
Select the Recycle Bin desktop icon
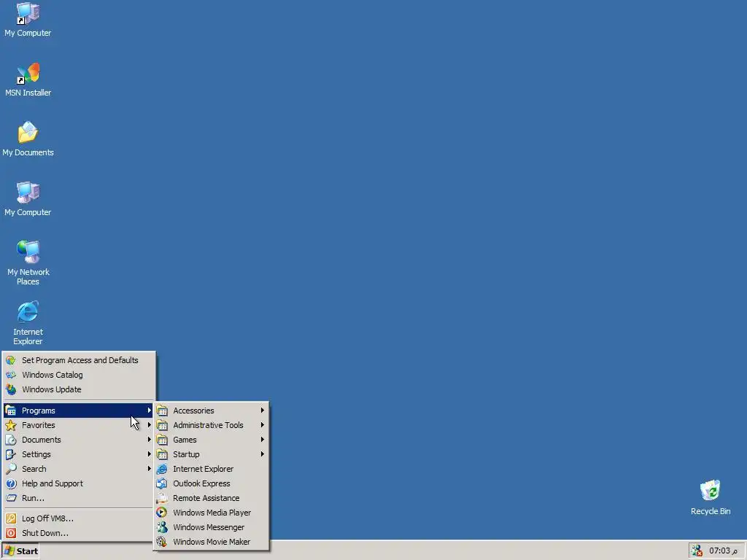point(711,497)
